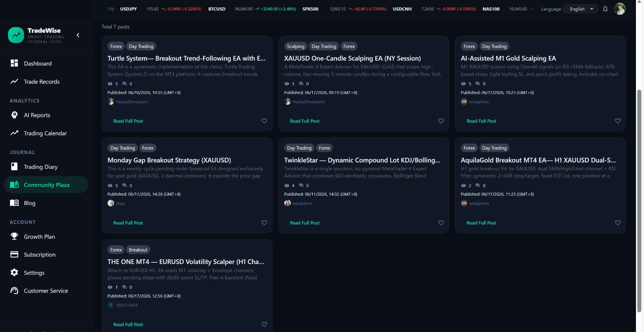Viewport: 644px width, 332px height.
Task: Like THE ONE MT4 EURUSD post
Action: pyautogui.click(x=264, y=324)
